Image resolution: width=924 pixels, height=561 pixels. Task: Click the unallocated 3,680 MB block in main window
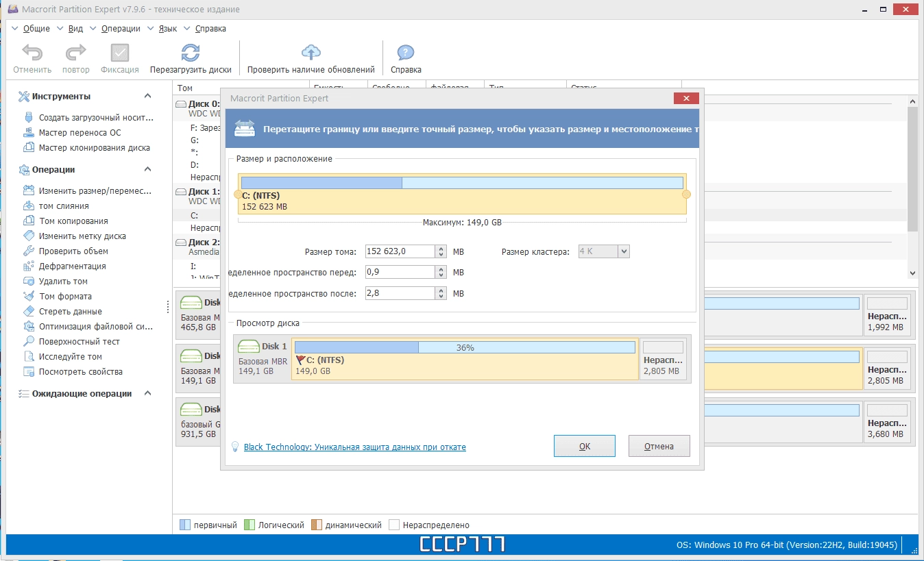pos(888,422)
